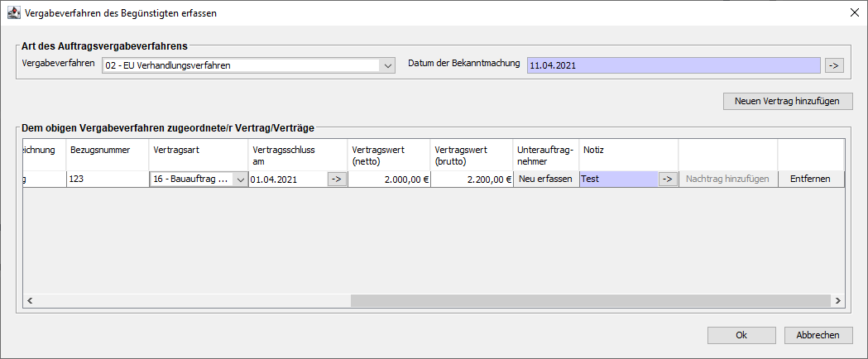Click the Datum der Bekanntmachung date field
The image size is (868, 359).
tap(674, 65)
